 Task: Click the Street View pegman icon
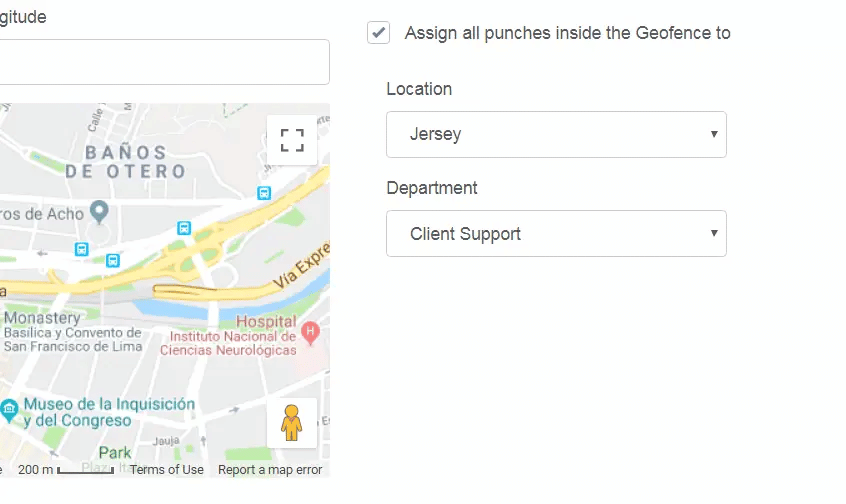pyautogui.click(x=292, y=423)
